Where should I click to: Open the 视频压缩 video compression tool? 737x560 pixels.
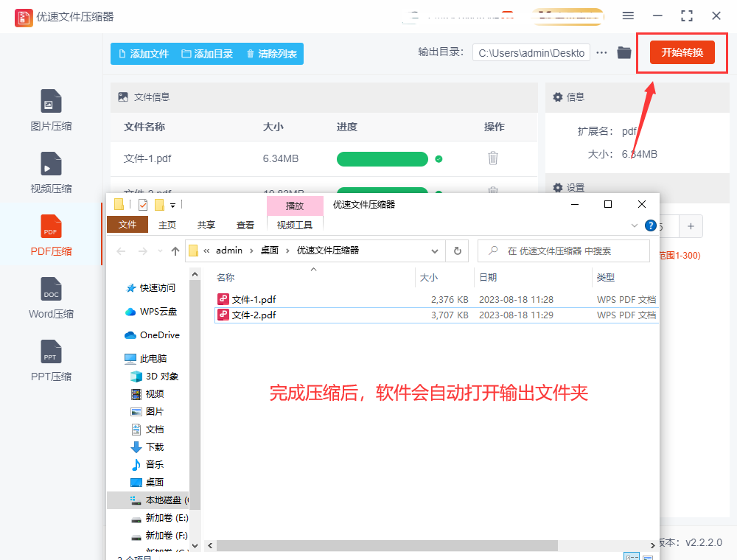coord(51,173)
